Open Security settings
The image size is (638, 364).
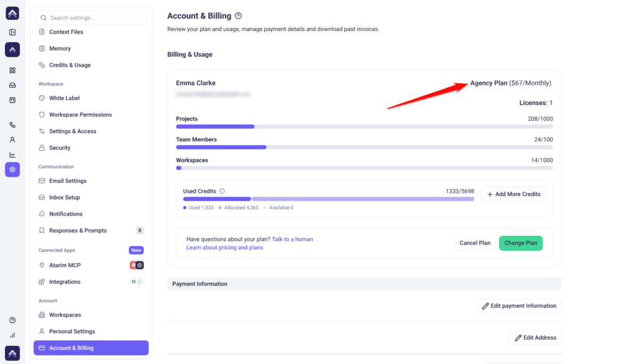click(x=91, y=148)
